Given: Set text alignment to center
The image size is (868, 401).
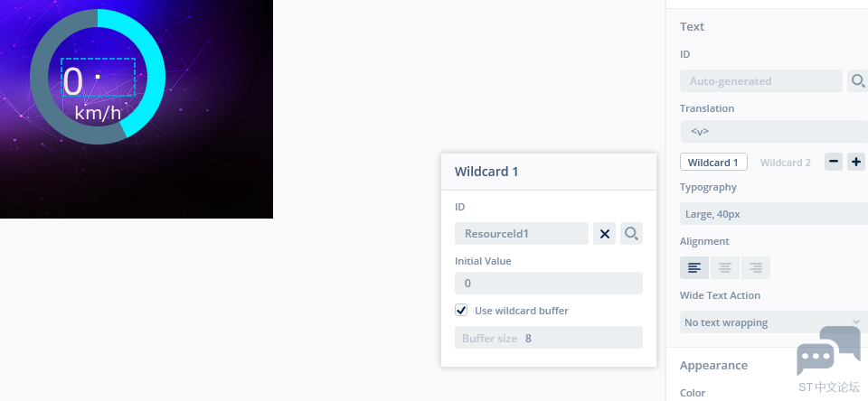Looking at the screenshot, I should pos(725,267).
